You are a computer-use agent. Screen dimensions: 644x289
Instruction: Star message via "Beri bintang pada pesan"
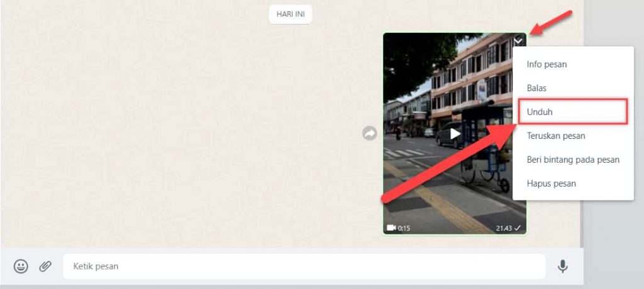tap(573, 160)
